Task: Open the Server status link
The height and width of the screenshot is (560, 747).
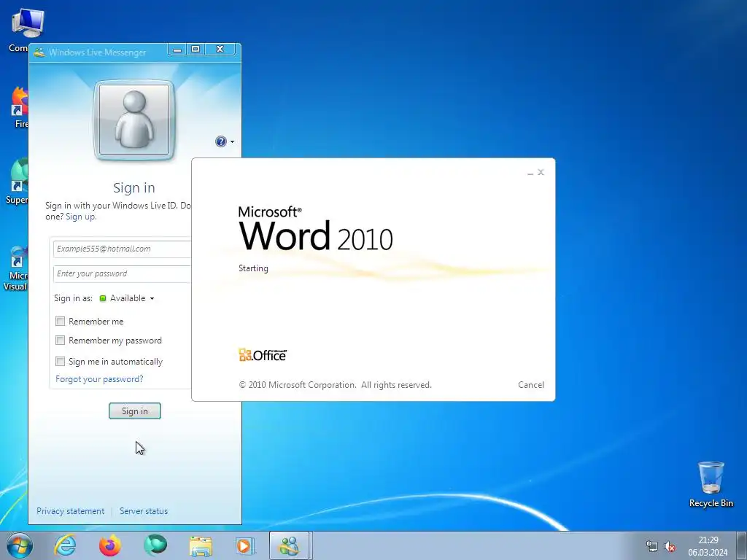Action: click(x=144, y=511)
